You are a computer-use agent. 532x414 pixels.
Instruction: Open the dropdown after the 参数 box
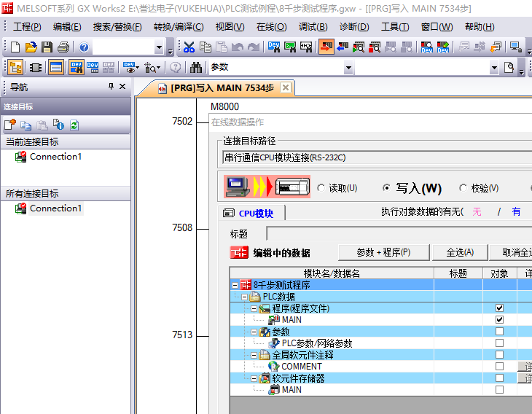[494, 68]
